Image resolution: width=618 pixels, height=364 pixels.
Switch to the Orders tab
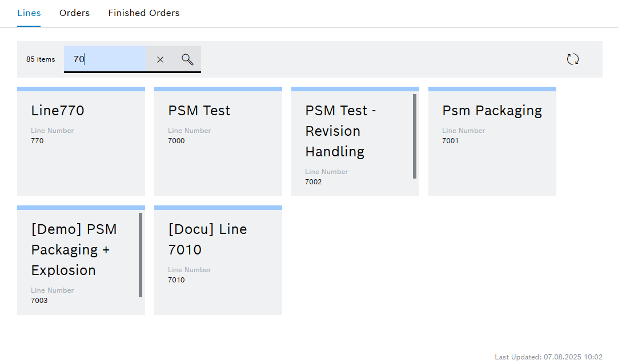pos(74,13)
